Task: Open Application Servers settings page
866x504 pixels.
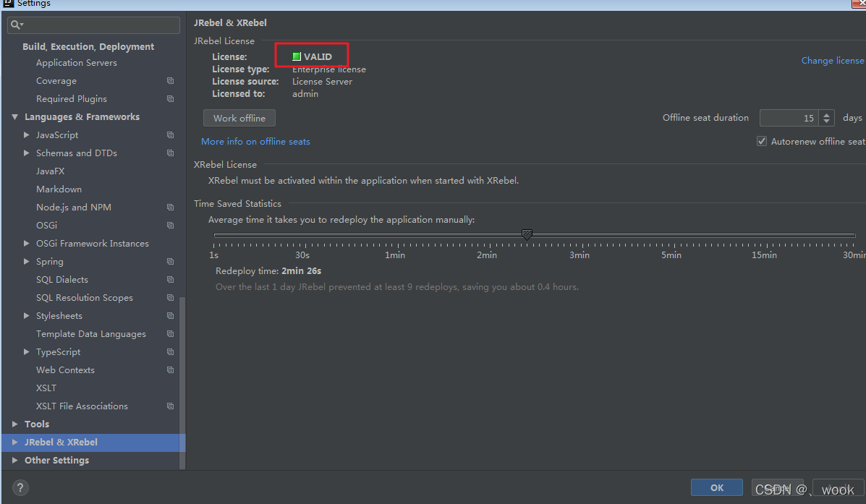Action: (76, 63)
